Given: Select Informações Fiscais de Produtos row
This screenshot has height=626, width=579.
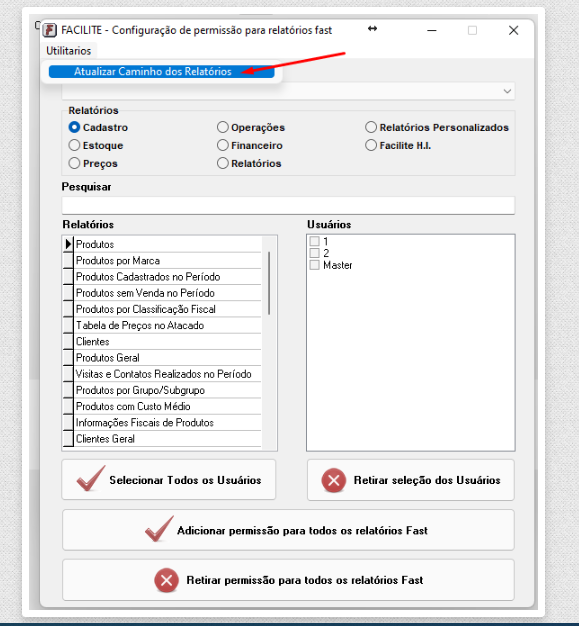Looking at the screenshot, I should [x=168, y=423].
